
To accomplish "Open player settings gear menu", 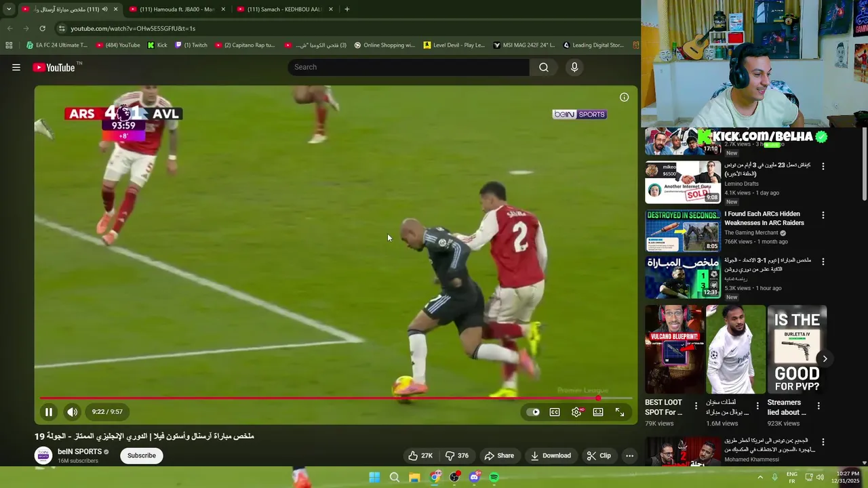I will [576, 411].
